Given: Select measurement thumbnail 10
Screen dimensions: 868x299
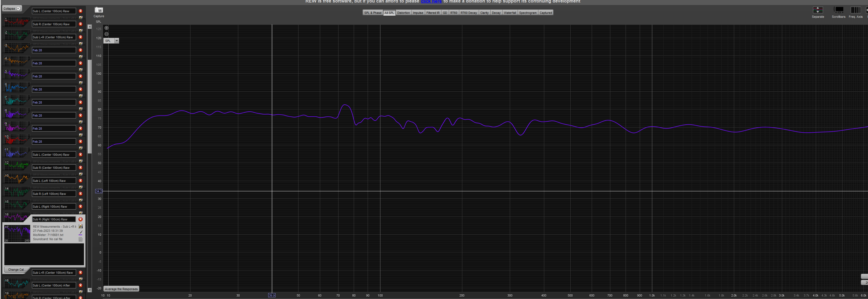Looking at the screenshot, I should (17, 139).
